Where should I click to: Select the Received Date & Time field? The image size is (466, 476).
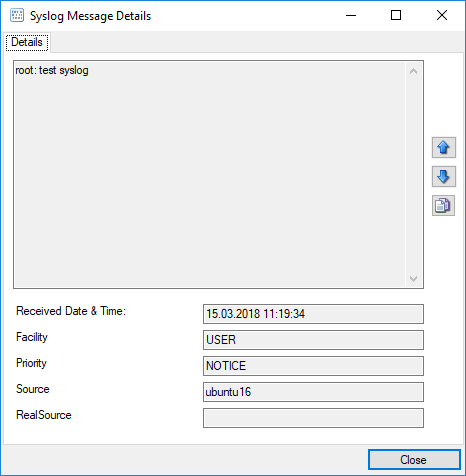click(313, 314)
